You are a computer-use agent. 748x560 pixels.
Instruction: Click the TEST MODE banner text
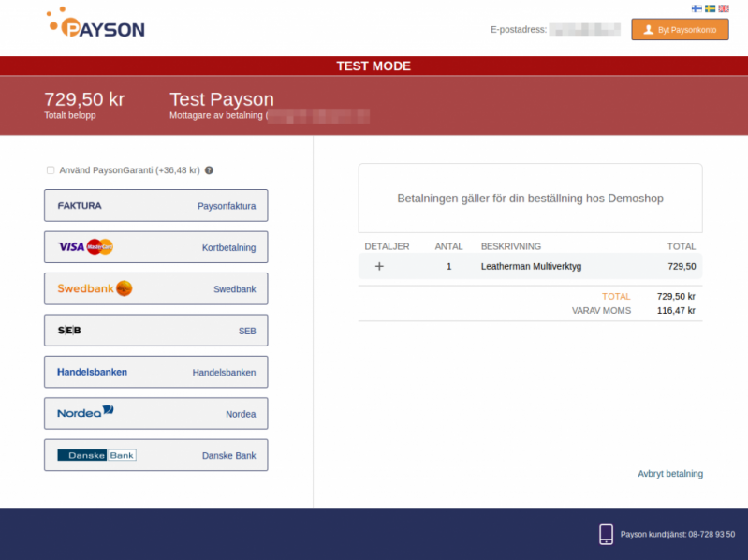click(x=374, y=66)
